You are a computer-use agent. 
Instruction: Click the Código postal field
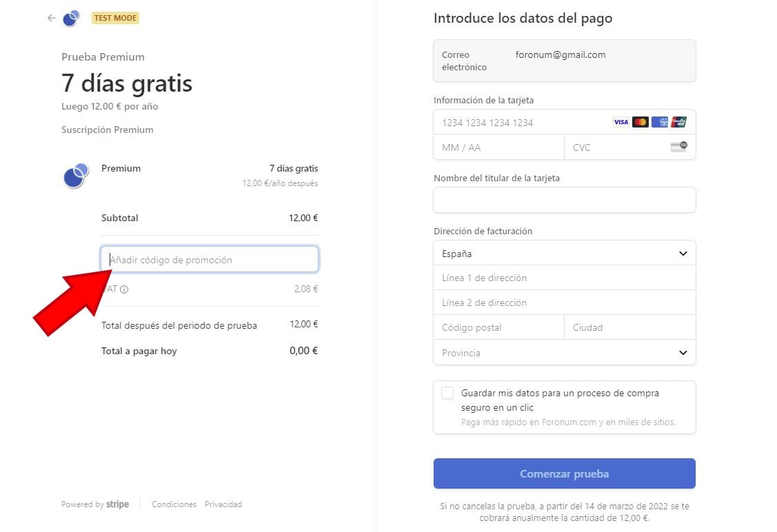tap(499, 327)
